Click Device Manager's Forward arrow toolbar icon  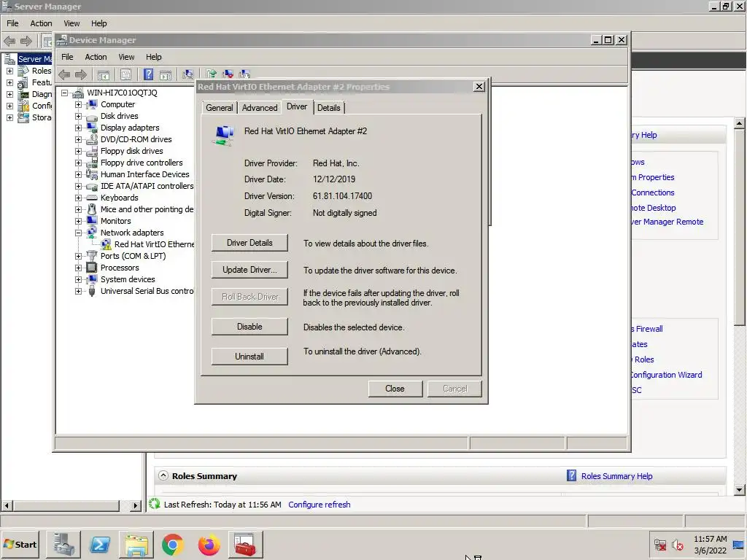[x=81, y=74]
